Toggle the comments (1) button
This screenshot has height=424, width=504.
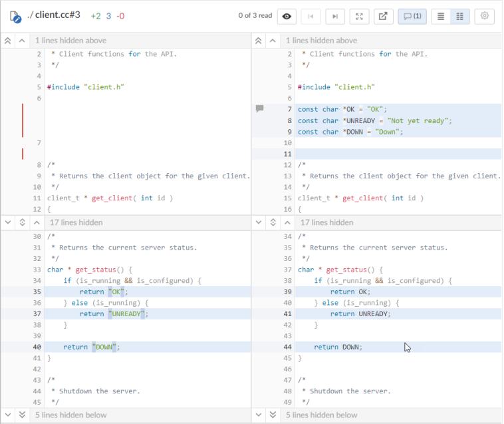click(412, 16)
